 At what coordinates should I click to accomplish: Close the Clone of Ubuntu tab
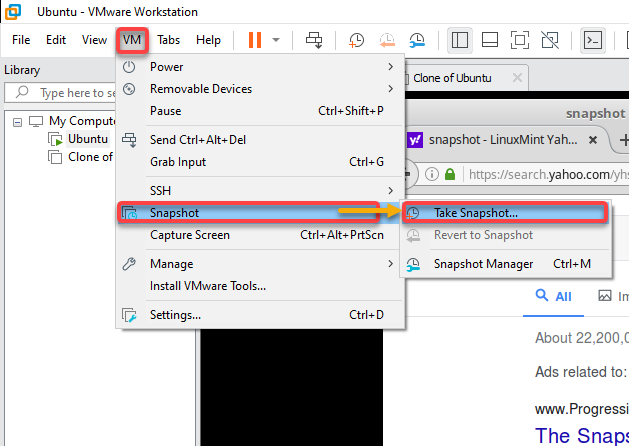[517, 77]
